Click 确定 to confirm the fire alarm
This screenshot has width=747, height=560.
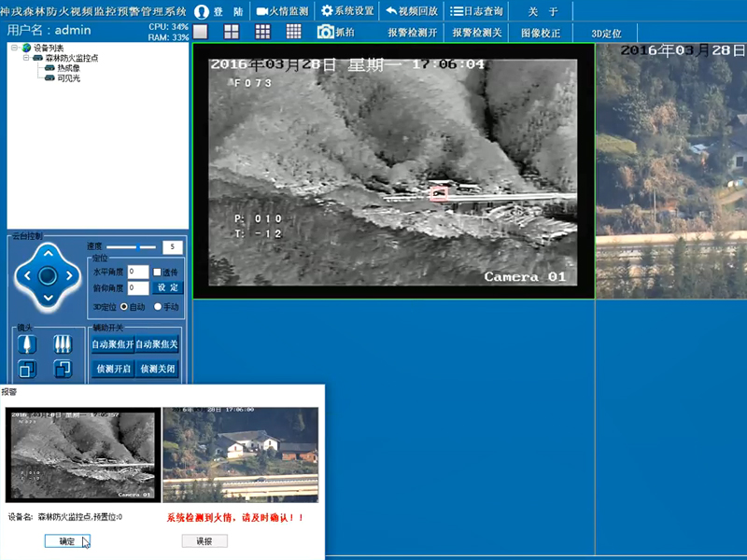(65, 540)
